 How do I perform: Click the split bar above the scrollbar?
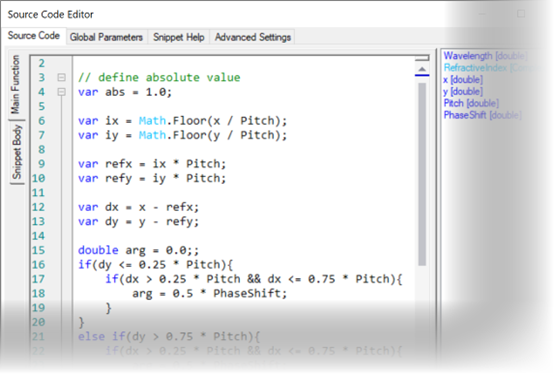tap(422, 58)
